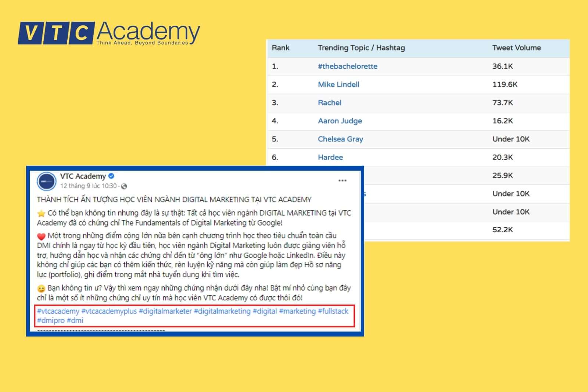Click the #dmipro hashtag
This screenshot has height=392, width=588.
coord(51,320)
